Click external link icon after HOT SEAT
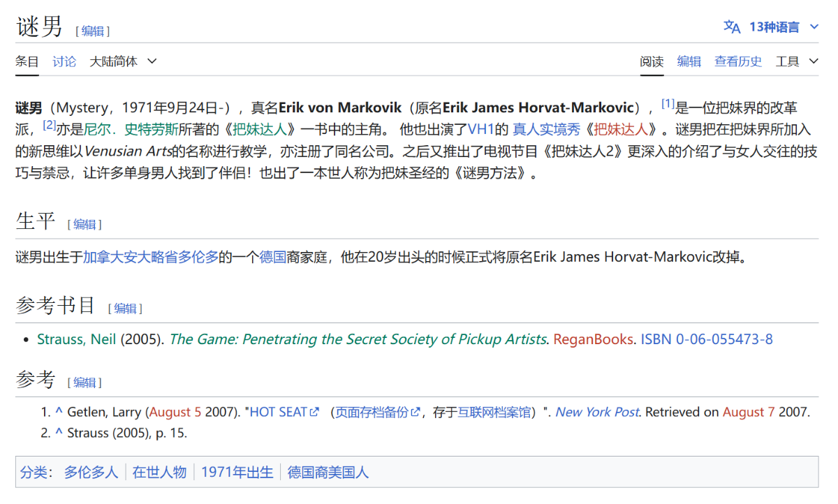Image resolution: width=838 pixels, height=504 pixels. (x=314, y=412)
